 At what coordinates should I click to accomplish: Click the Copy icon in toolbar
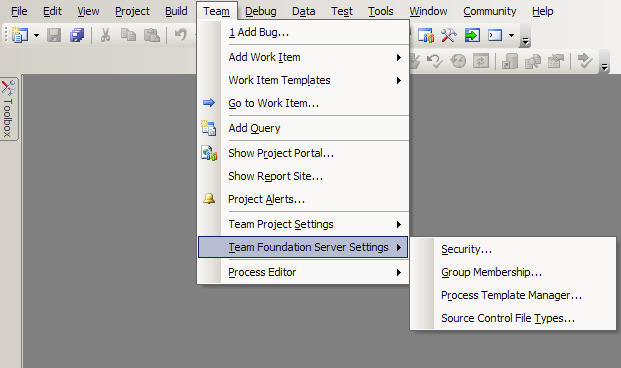point(128,35)
